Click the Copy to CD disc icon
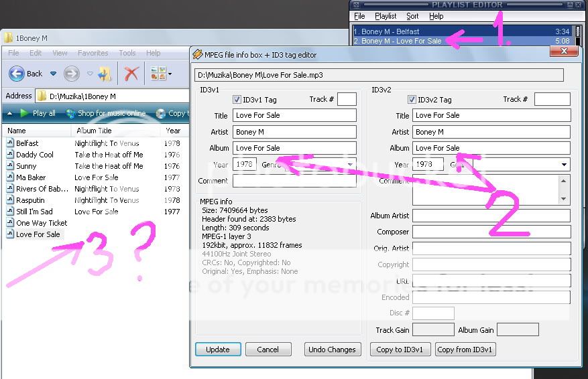 (x=160, y=113)
